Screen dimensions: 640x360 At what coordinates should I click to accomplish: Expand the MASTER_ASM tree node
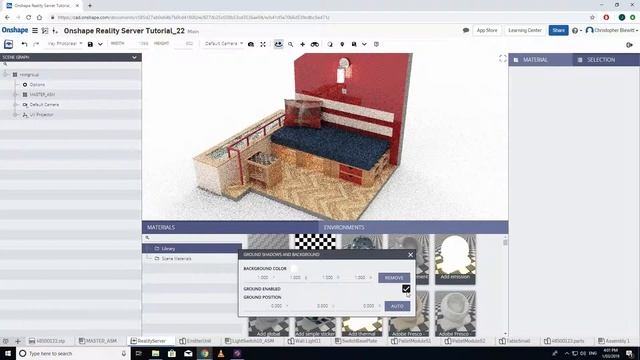click(x=16, y=94)
